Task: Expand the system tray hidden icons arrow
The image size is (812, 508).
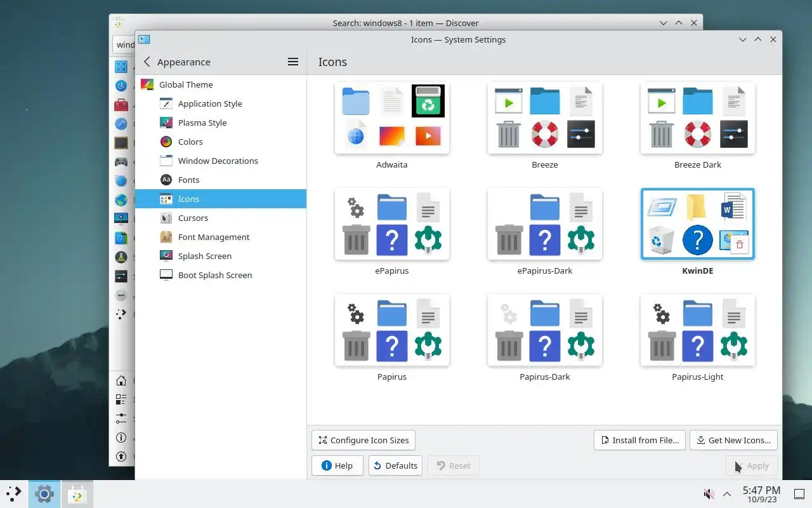Action: pyautogui.click(x=727, y=494)
